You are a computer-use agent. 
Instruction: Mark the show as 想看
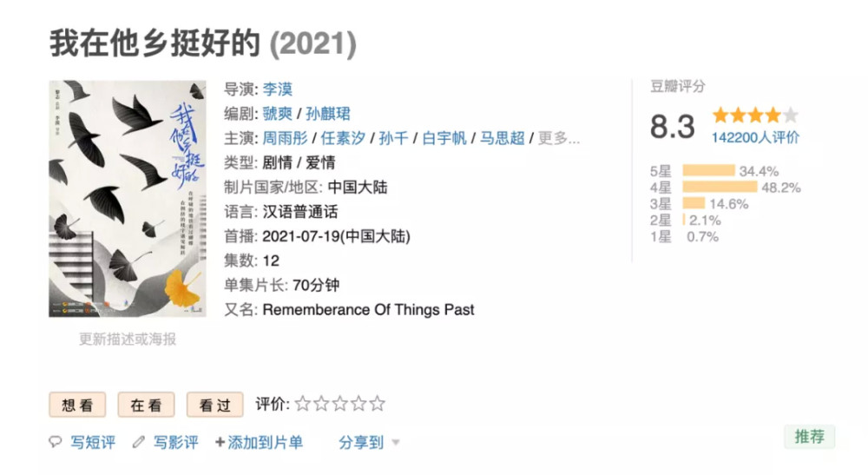[x=77, y=405]
